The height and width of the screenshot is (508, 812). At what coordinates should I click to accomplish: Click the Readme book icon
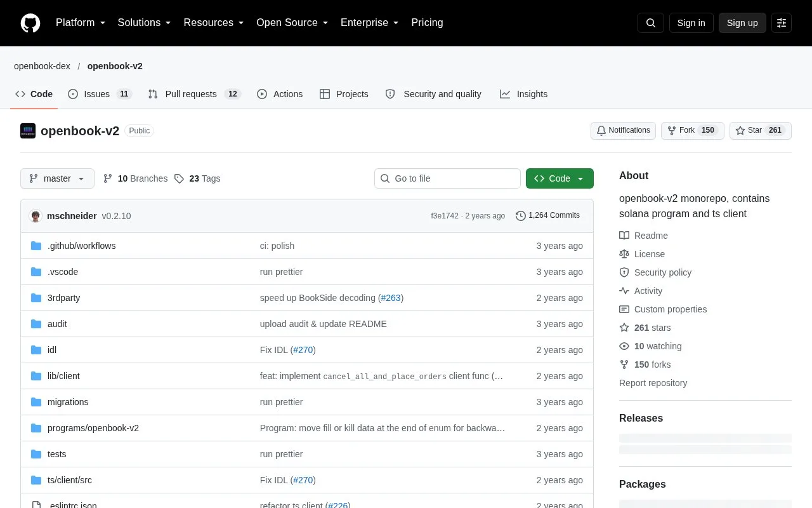pyautogui.click(x=624, y=236)
